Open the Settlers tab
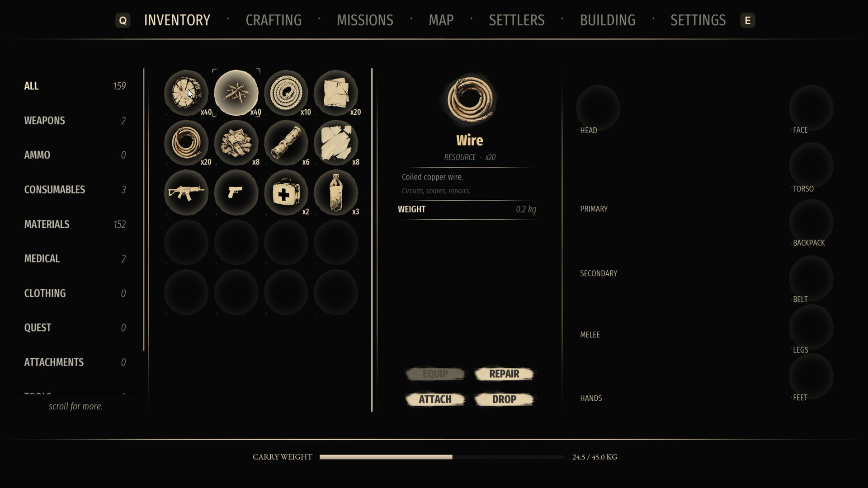 [517, 20]
